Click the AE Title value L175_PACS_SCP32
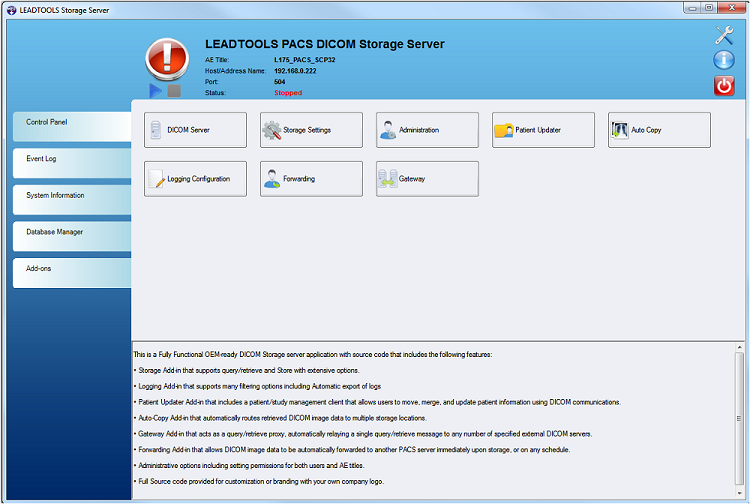750x504 pixels. pos(305,60)
